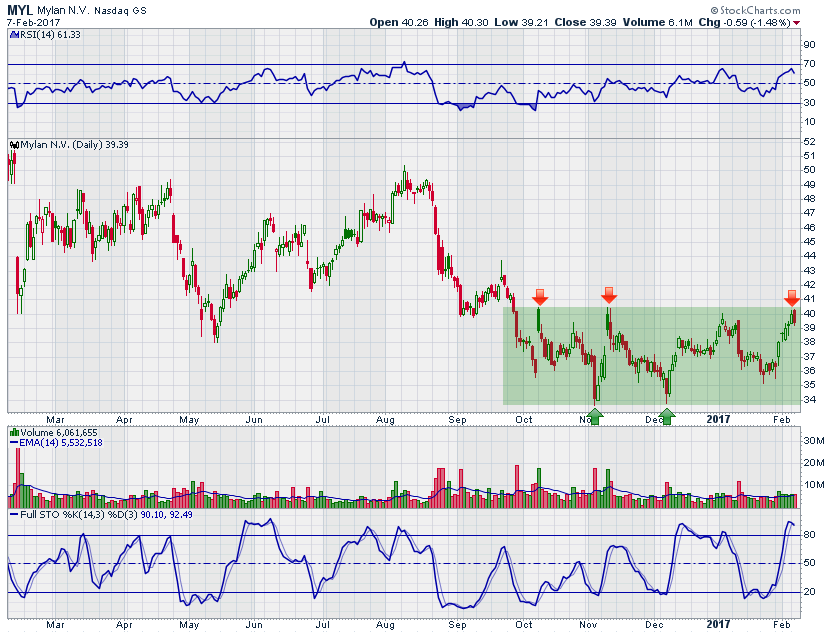Viewport: 831px width, 640px height.
Task: Click the Aug label on the bottom date axis
Action: (385, 625)
